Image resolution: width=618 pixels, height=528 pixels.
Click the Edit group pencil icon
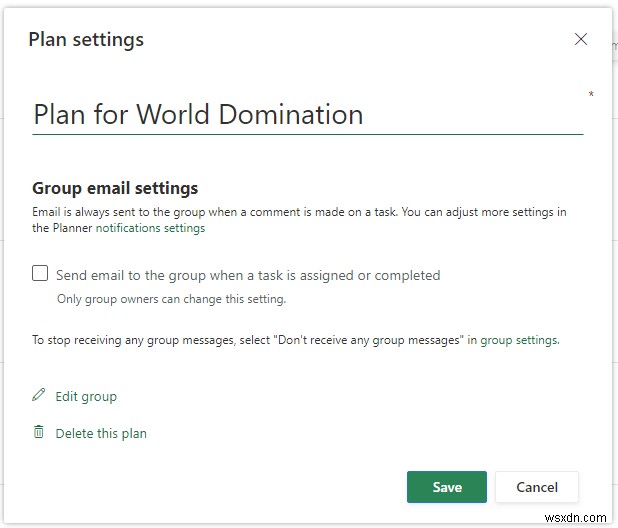click(x=39, y=395)
